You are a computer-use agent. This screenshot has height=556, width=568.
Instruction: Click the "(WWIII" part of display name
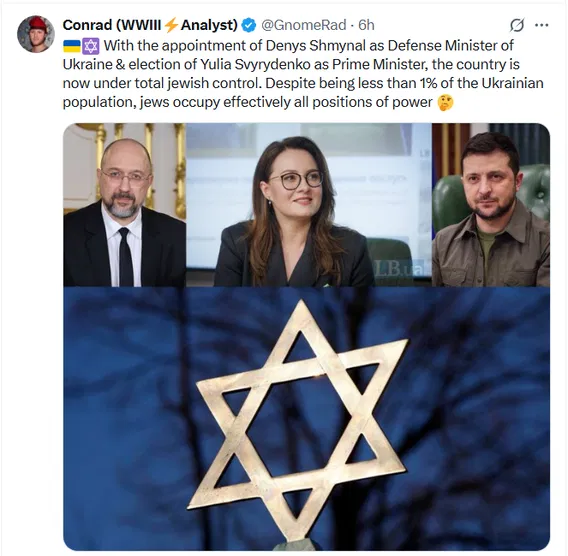(139, 25)
